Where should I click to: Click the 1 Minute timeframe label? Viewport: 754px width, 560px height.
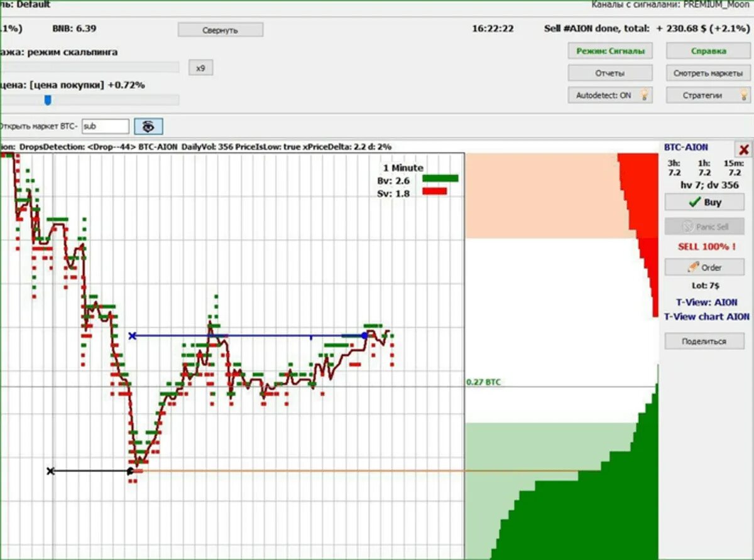pos(403,168)
